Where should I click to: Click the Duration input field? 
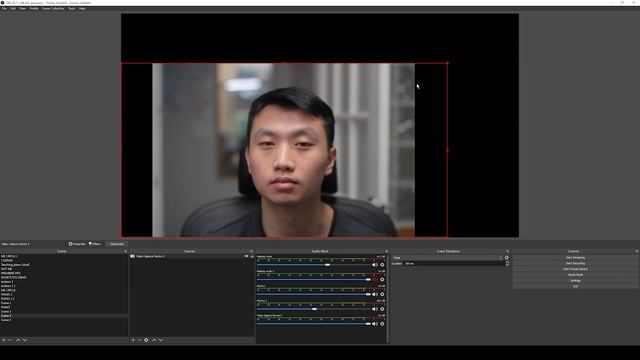[x=454, y=264]
